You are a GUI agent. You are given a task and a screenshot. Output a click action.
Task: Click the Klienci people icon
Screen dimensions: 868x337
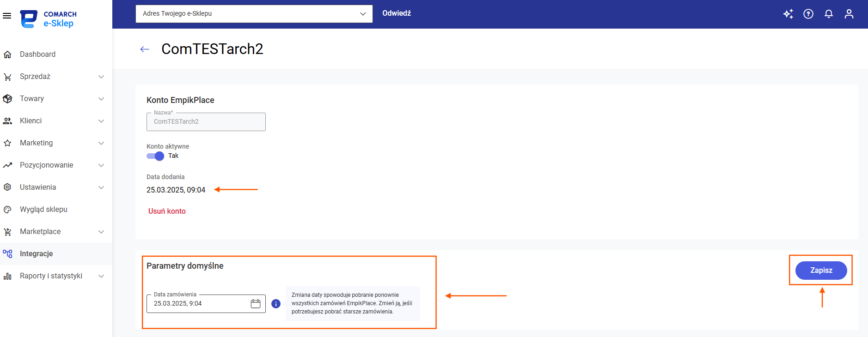tap(7, 121)
